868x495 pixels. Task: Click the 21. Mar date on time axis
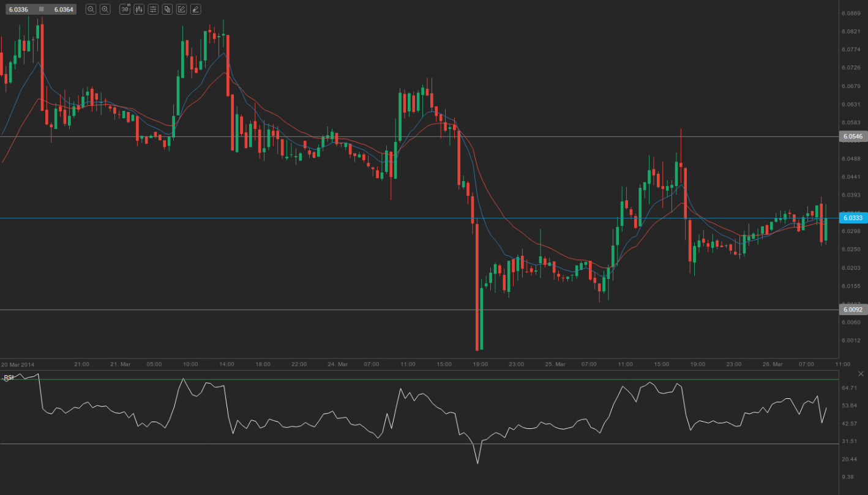(x=120, y=364)
